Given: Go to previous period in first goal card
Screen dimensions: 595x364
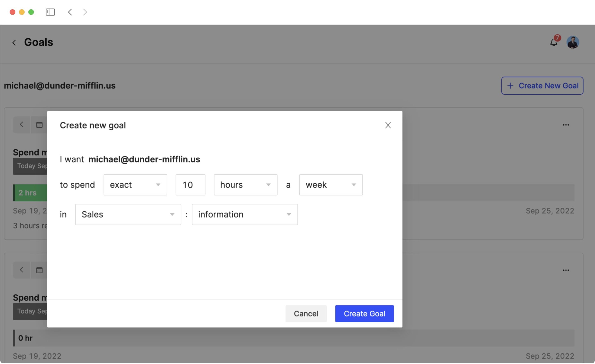Looking at the screenshot, I should tap(21, 125).
